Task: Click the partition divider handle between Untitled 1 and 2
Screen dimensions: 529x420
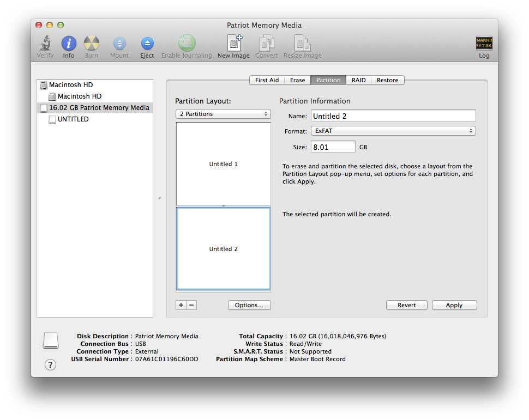Action: (x=224, y=206)
